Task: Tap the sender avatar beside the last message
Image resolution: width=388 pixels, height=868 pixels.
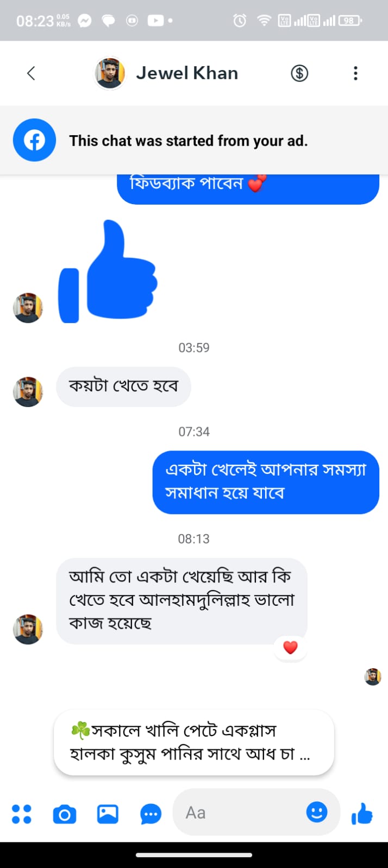Action: tap(28, 629)
